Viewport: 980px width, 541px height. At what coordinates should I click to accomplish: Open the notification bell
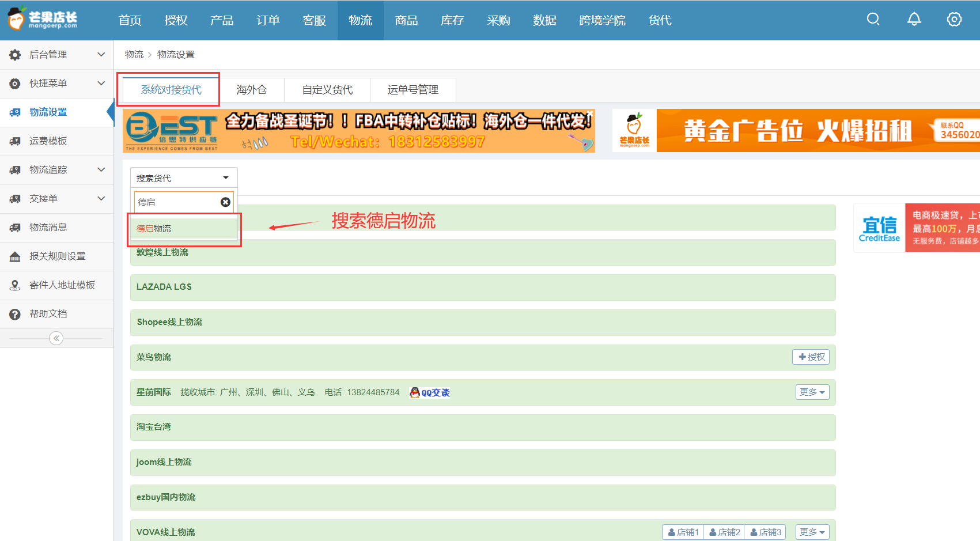[914, 20]
